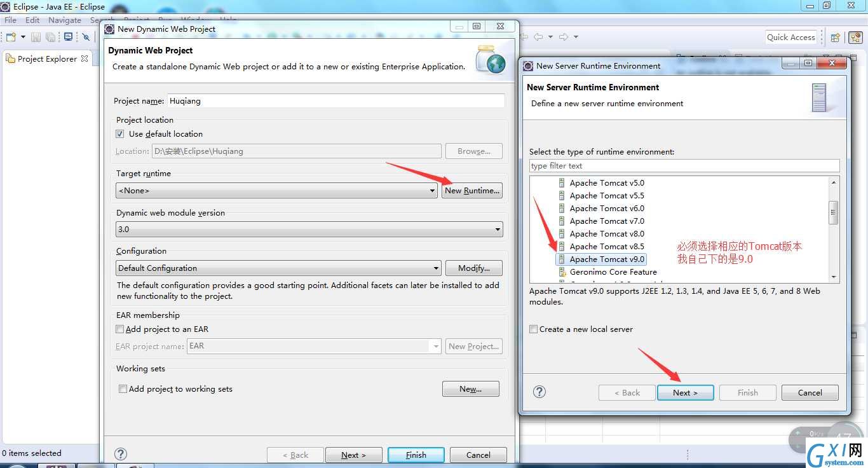868x468 pixels.
Task: Enable Add project to an EAR
Action: click(120, 329)
